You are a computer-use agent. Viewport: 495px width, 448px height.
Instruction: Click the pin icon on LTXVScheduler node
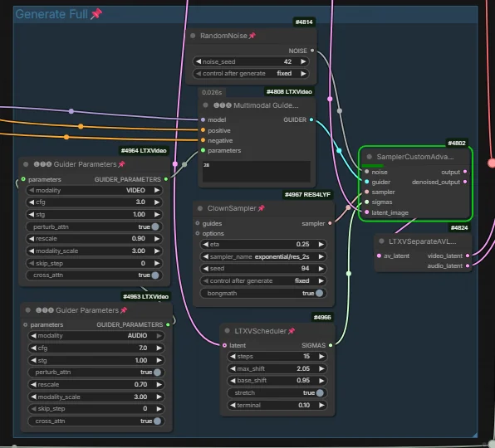click(292, 331)
